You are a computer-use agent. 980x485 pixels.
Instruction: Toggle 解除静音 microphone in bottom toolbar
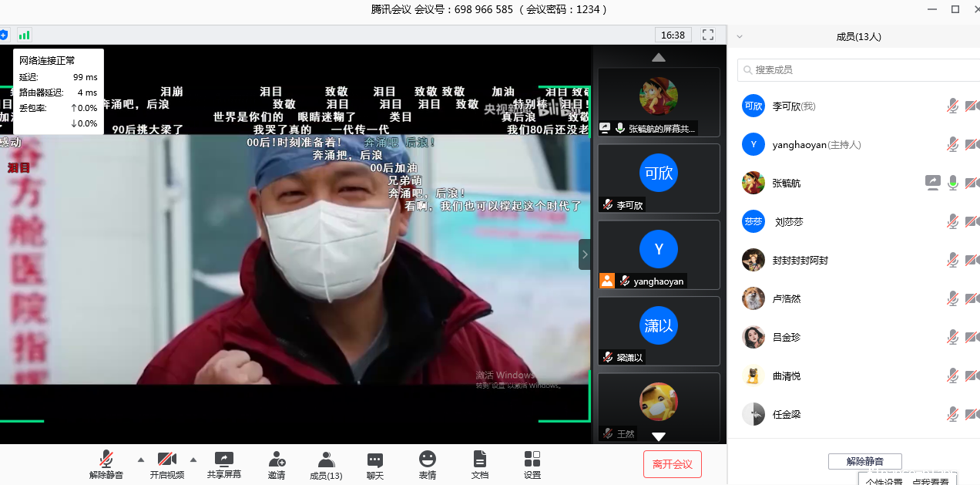(x=106, y=460)
